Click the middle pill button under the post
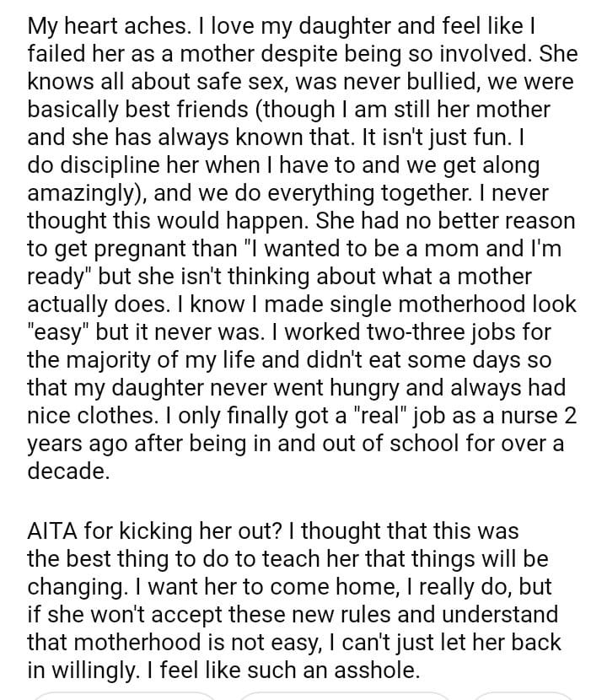Screen dimensions: 607x700 coord(344,696)
